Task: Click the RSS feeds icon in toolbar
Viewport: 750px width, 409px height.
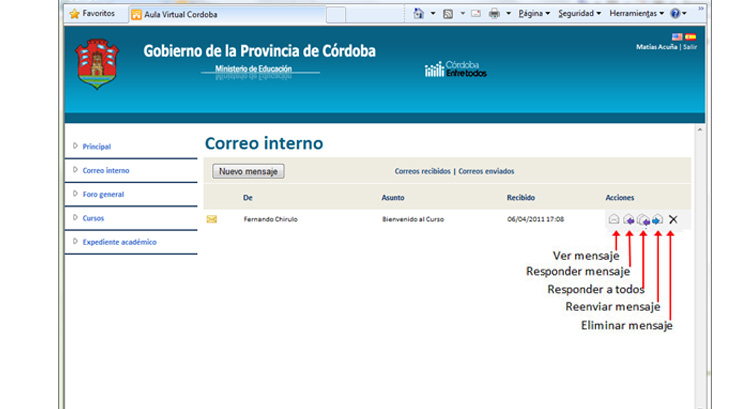Action: 448,14
